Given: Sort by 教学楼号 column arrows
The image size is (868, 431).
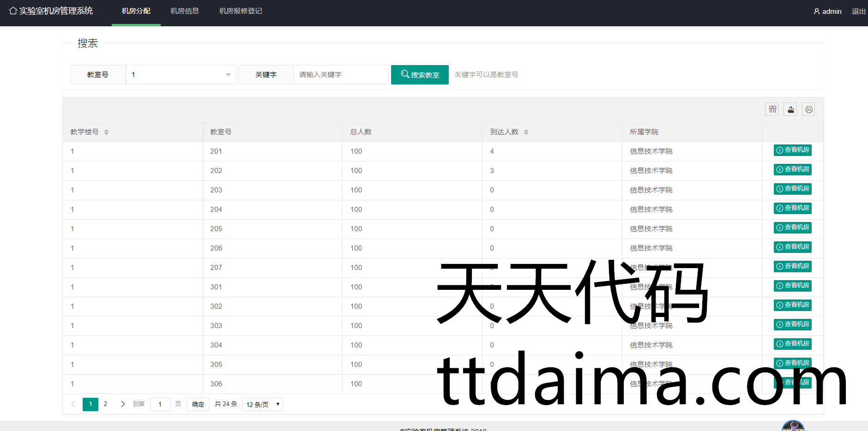Looking at the screenshot, I should tap(106, 132).
